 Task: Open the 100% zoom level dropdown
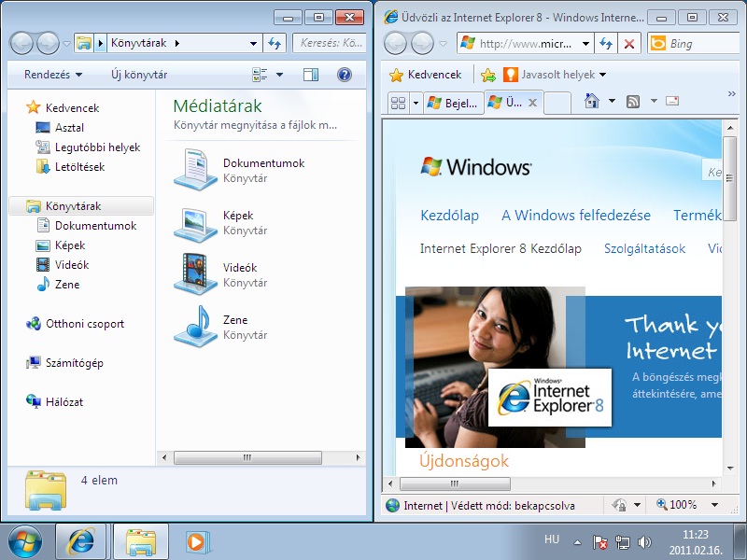(x=714, y=505)
